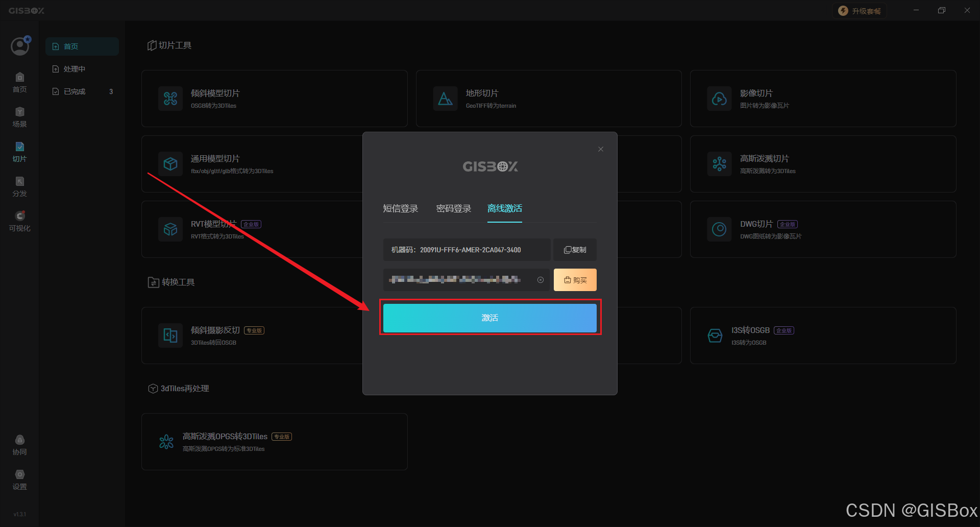Open 倾斜模型切片 card title
980x527 pixels.
215,93
